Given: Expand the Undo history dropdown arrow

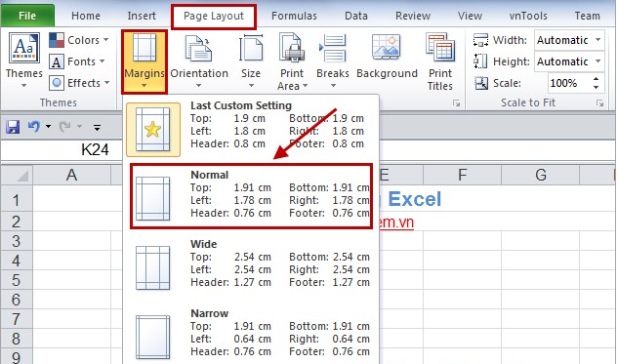Looking at the screenshot, I should click(48, 127).
